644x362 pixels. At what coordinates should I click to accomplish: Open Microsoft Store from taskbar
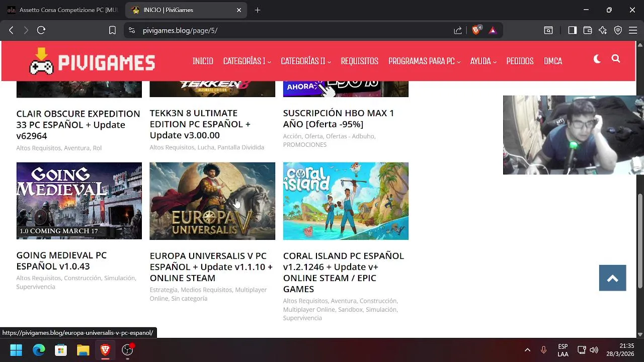(61, 350)
